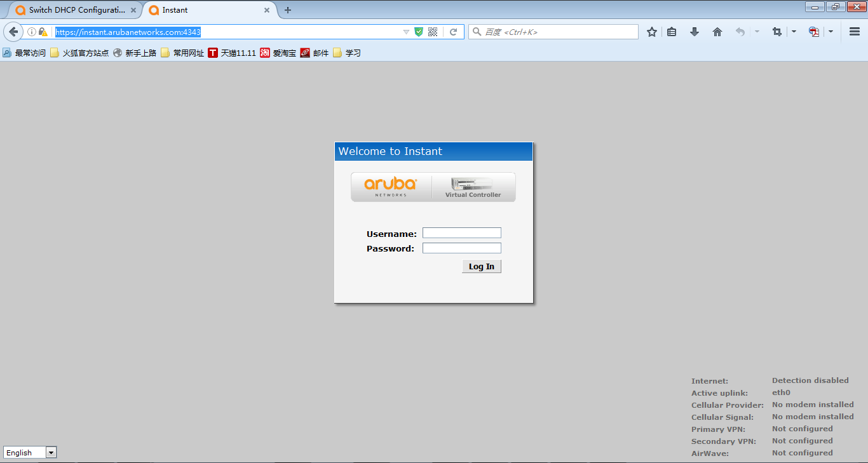Expand the screenshot tool dropdown arrow
Screen dimensions: 868x463
tap(794, 32)
